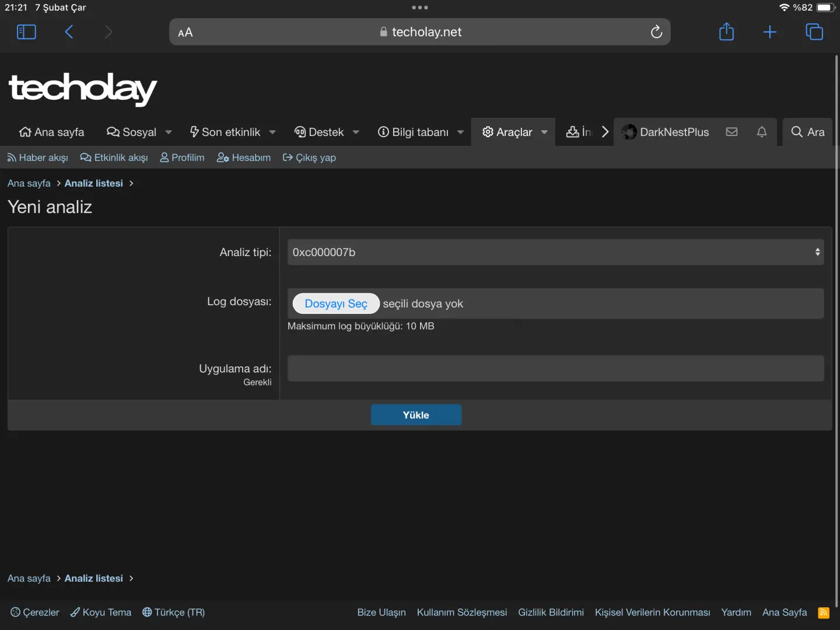The image size is (840, 630).
Task: Open Ana sayfa navigation tab
Action: (x=51, y=132)
